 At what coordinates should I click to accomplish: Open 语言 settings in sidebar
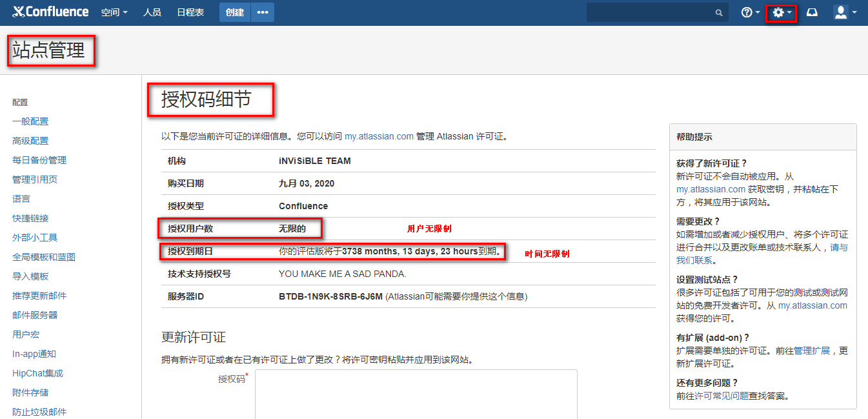coord(21,199)
